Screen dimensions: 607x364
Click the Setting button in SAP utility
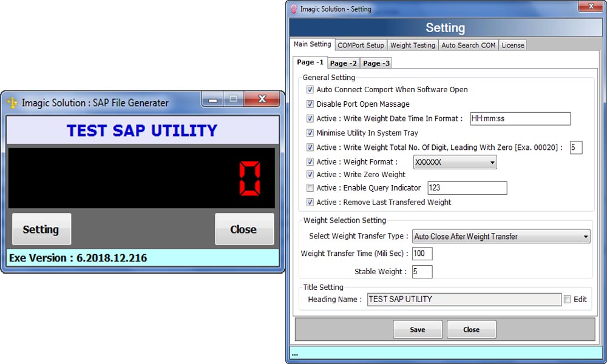(41, 229)
